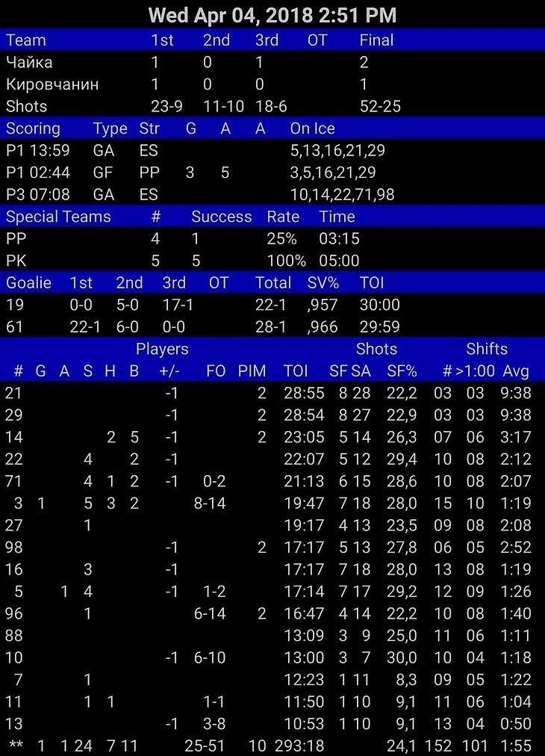
Task: Sort players by the +/- column header
Action: (171, 371)
